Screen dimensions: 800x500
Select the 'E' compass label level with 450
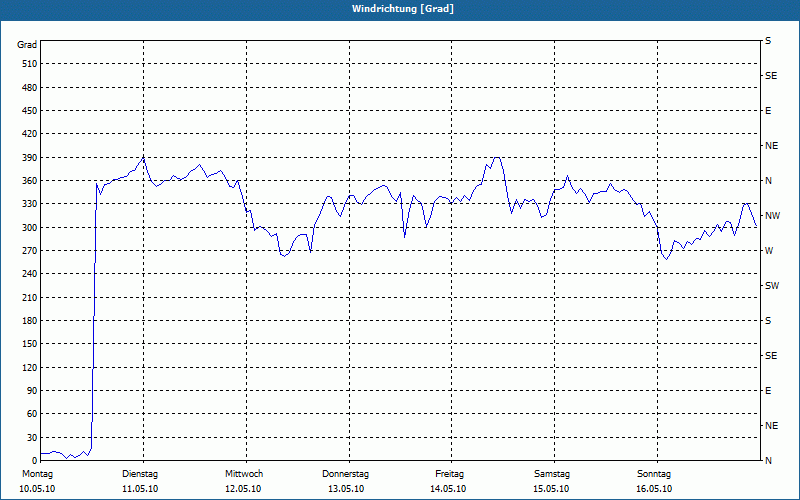[x=768, y=111]
